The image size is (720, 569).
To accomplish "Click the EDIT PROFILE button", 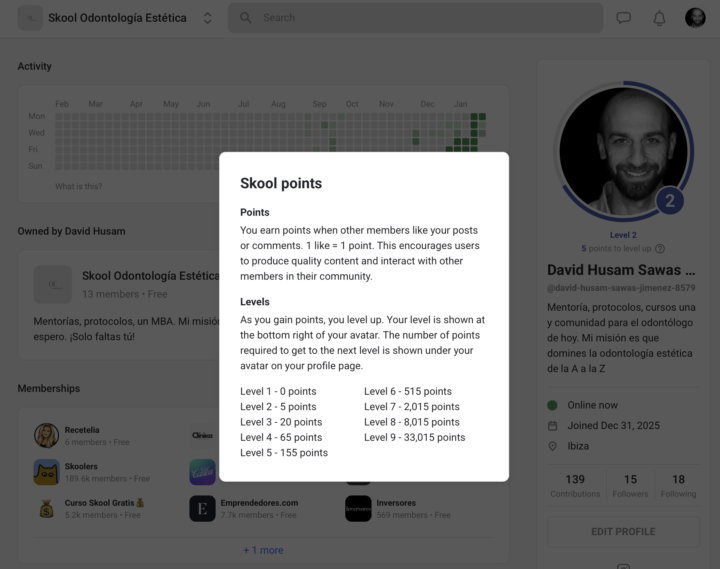I will 622,531.
